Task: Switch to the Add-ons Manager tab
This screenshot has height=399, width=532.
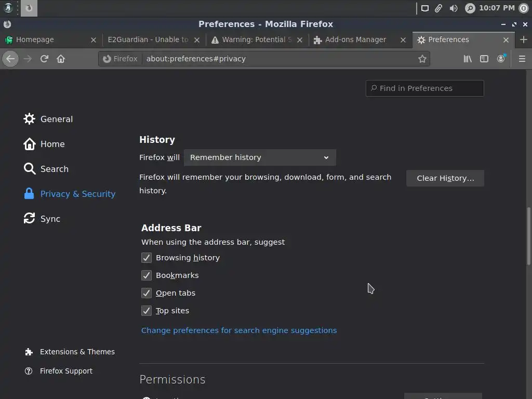Action: click(x=355, y=39)
